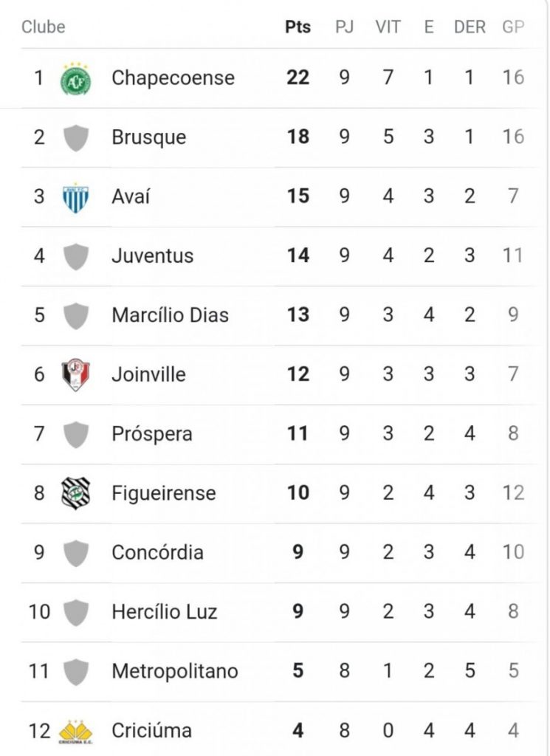Click the Pts column header
This screenshot has width=550, height=756.
pos(298,27)
